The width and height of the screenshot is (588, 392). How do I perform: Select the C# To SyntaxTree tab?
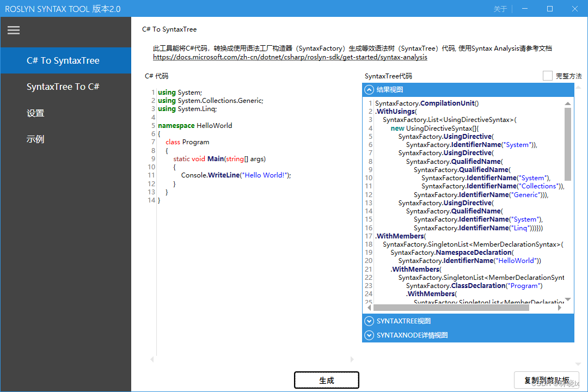pyautogui.click(x=63, y=60)
